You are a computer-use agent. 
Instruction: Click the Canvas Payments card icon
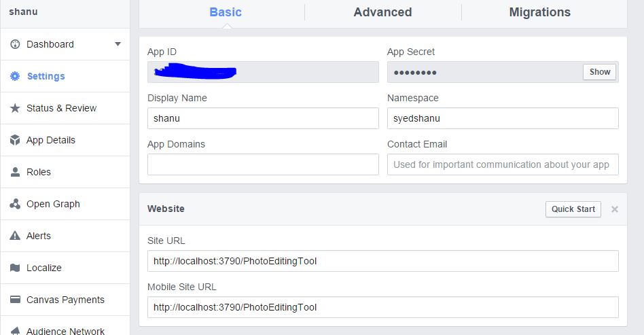[x=15, y=300]
